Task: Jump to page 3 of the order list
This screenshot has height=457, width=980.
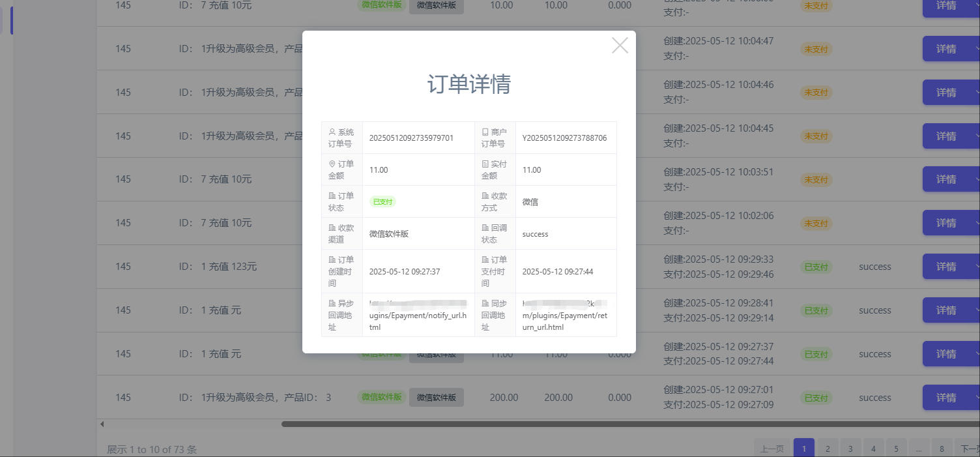Action: tap(850, 449)
